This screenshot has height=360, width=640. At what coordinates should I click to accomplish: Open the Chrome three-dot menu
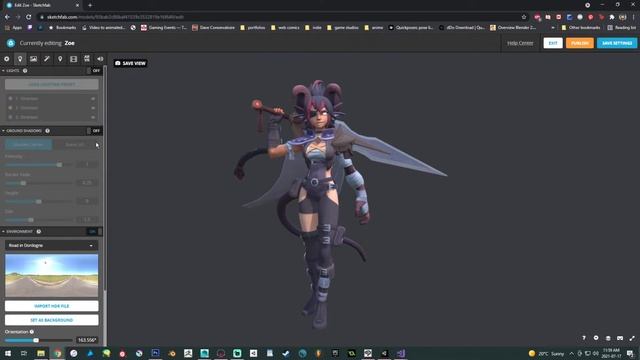[x=633, y=17]
